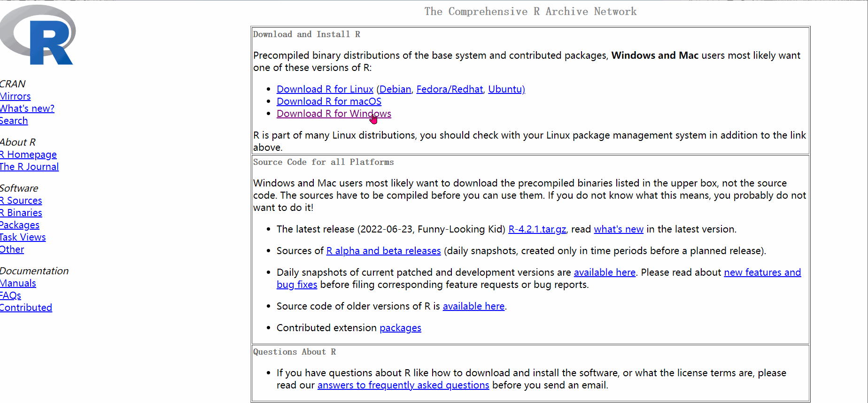Click the Software sidebar section label

pyautogui.click(x=19, y=188)
